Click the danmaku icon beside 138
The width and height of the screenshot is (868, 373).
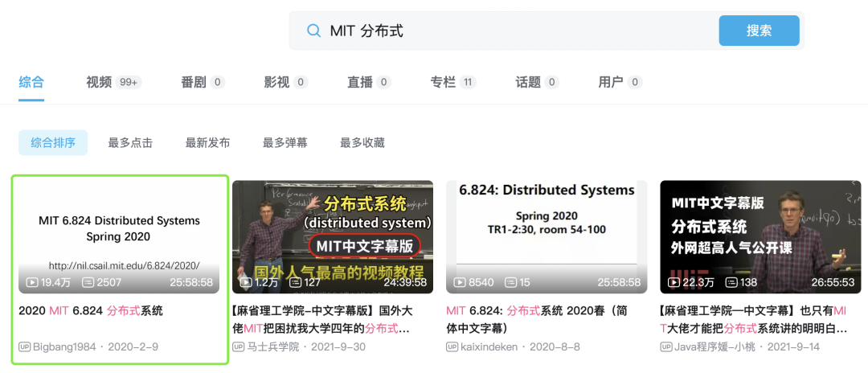click(730, 282)
